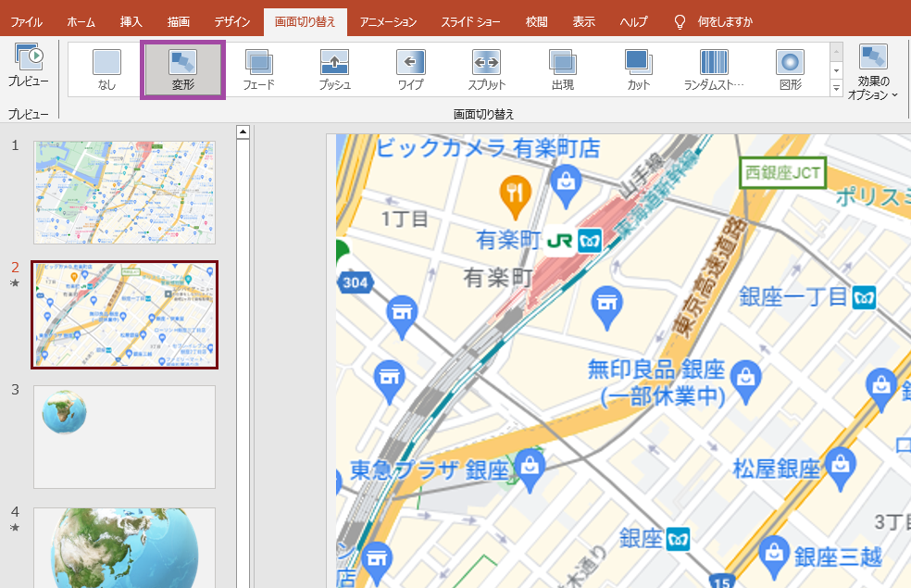
Task: Open the スライド ショー tab
Action: tap(470, 22)
